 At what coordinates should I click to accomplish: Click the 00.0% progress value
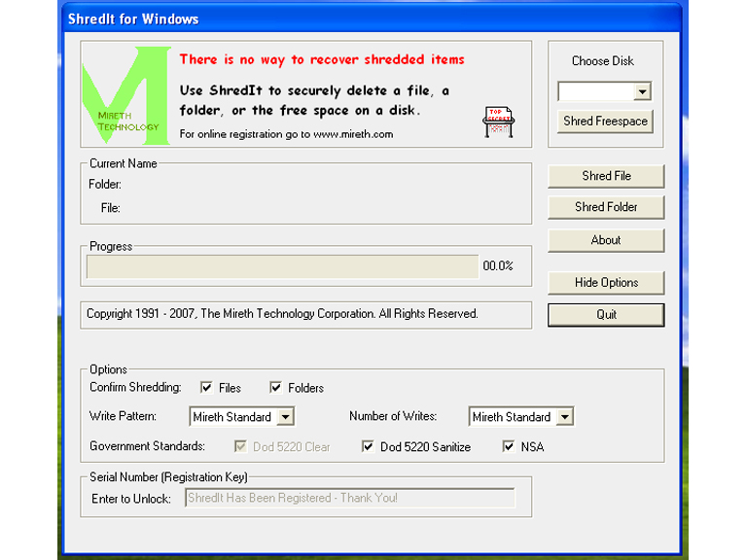pyautogui.click(x=498, y=265)
